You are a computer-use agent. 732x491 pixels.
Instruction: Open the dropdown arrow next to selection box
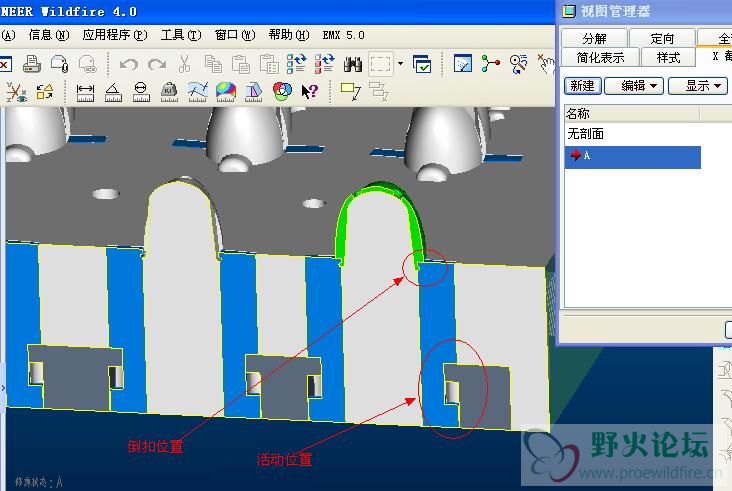click(x=401, y=63)
